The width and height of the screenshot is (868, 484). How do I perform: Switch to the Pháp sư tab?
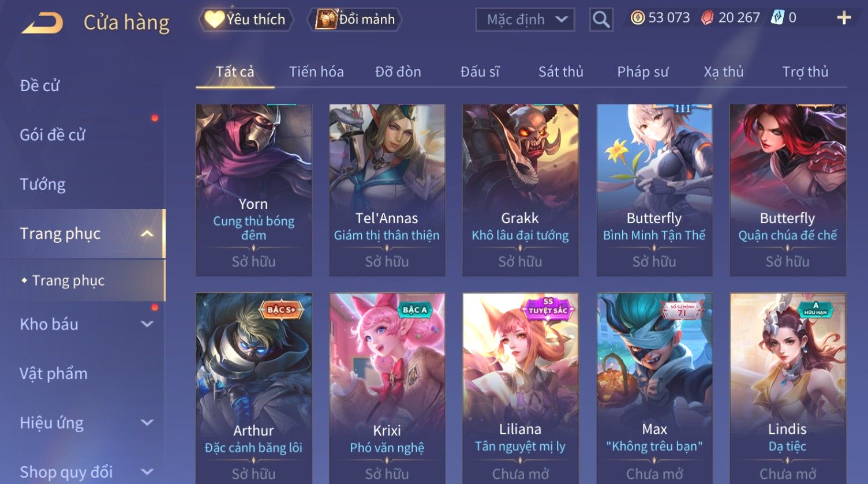642,72
